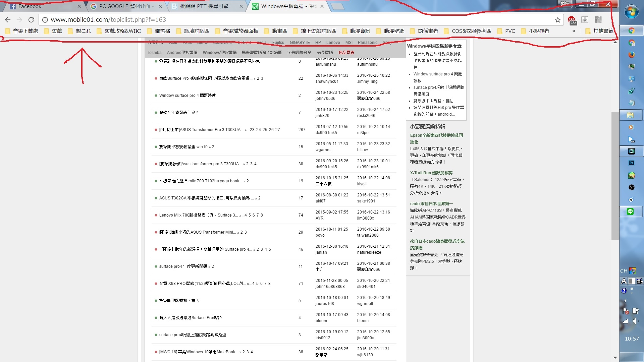644x362 pixels.
Task: Open thread 雙系統平板安裝繁體 win10
Action: [183, 147]
